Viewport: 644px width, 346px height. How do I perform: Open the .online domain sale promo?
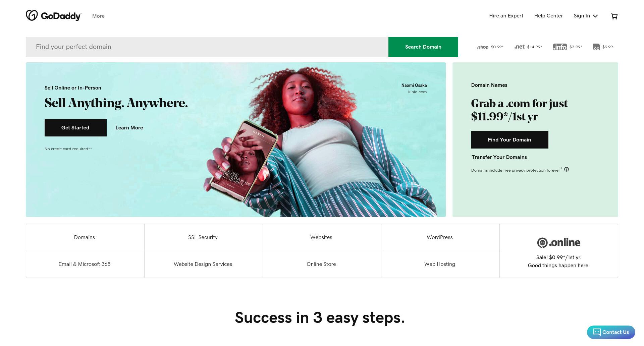558,251
